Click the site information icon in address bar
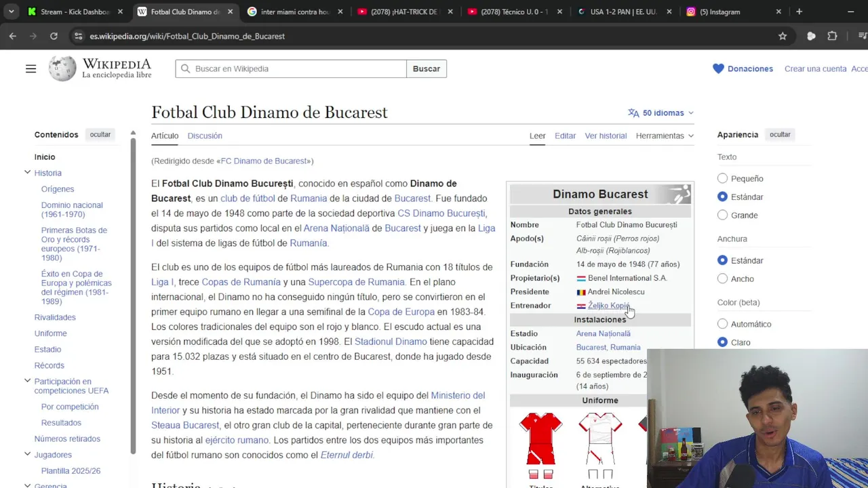 pyautogui.click(x=78, y=36)
